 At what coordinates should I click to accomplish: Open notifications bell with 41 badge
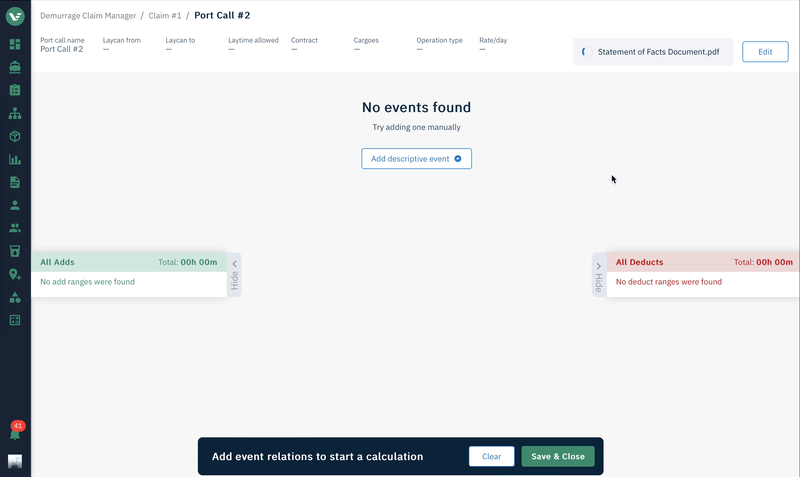15,433
